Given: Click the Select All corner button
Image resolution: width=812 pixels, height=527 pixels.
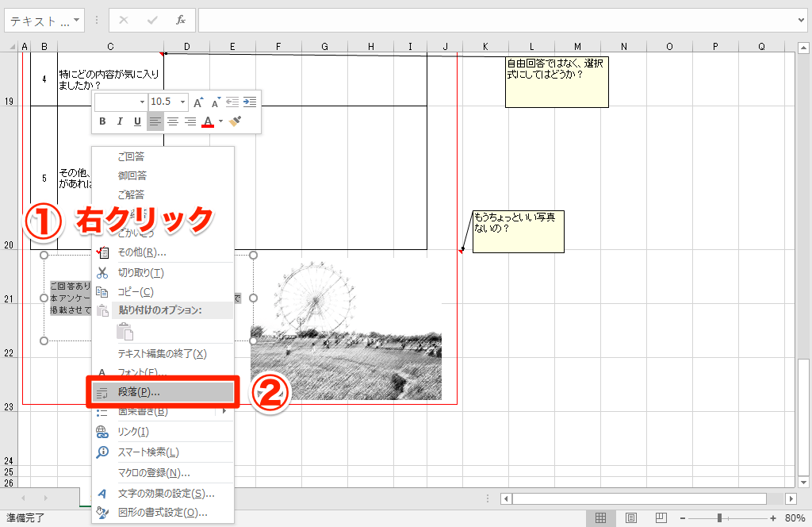Looking at the screenshot, I should 11,47.
